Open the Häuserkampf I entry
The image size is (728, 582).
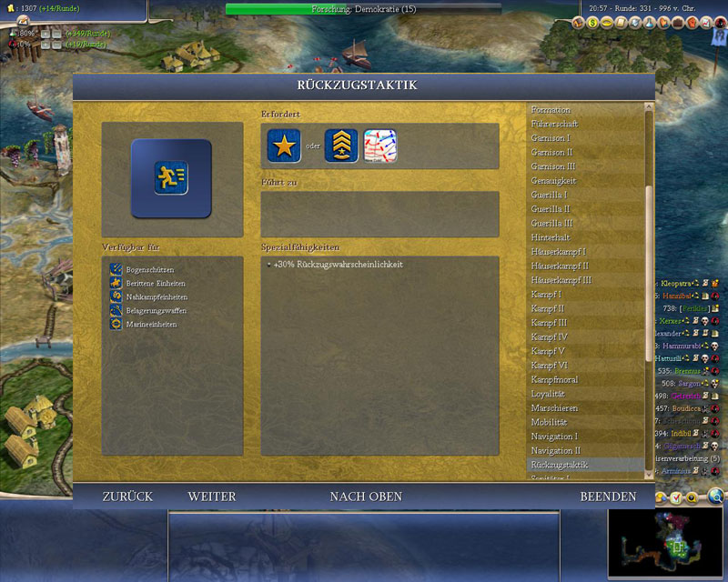[x=585, y=252]
